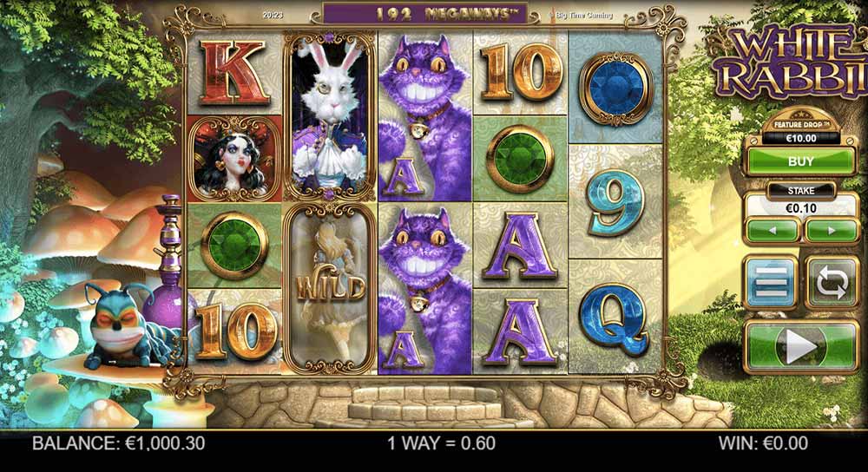Viewport: 868px width, 472px height.
Task: Click the green gem in first reel
Action: click(x=234, y=246)
